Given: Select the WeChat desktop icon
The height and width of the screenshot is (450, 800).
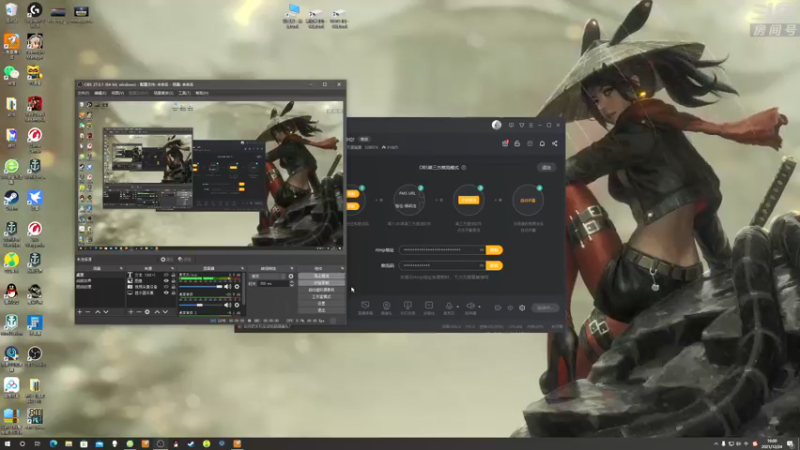Looking at the screenshot, I should click(11, 73).
